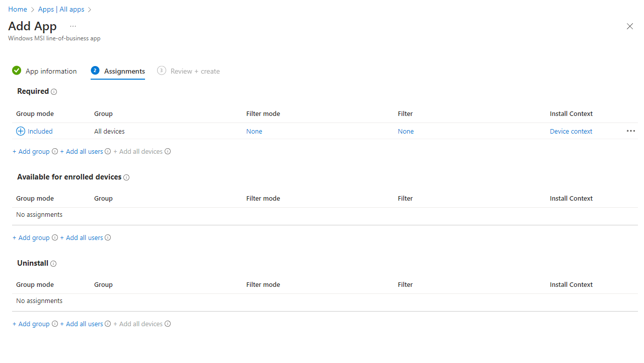The image size is (644, 363).
Task: Click the green checkmark App information step icon
Action: coord(17,71)
